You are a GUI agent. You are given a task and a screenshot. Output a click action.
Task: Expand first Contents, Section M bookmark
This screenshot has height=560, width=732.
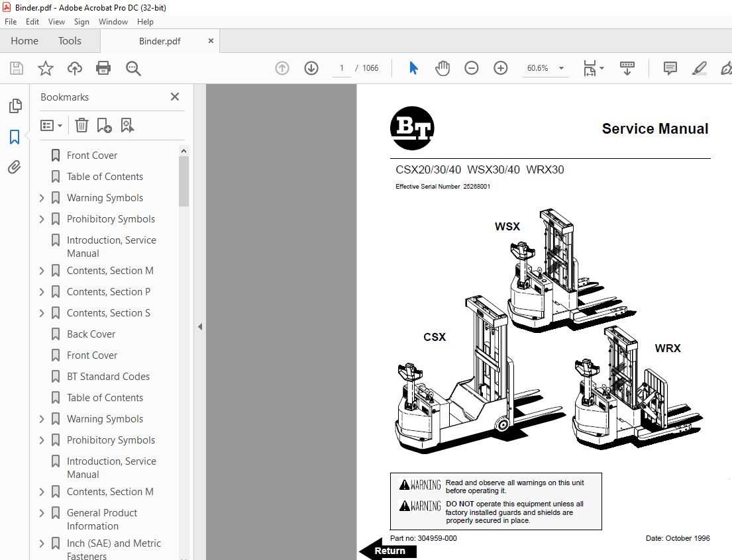[42, 271]
